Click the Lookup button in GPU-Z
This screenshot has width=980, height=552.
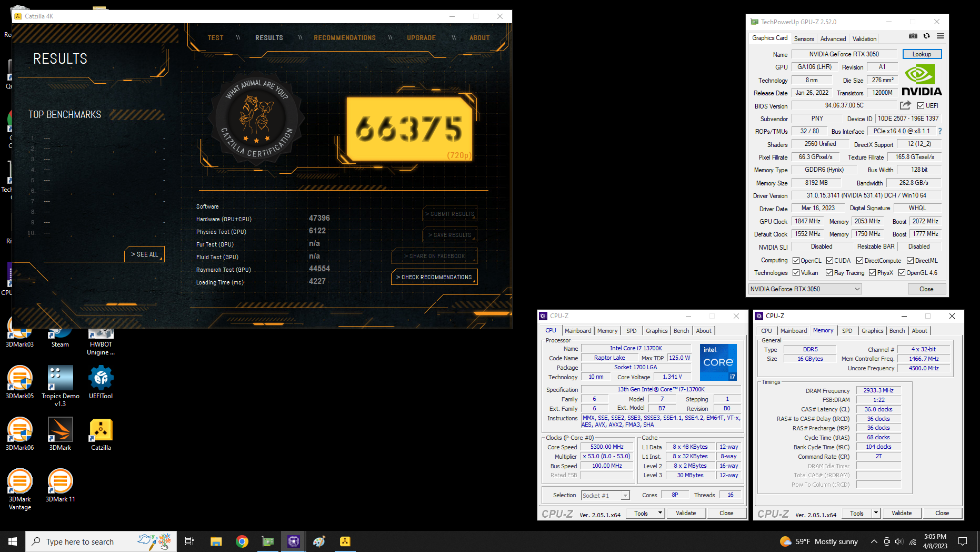(x=922, y=54)
